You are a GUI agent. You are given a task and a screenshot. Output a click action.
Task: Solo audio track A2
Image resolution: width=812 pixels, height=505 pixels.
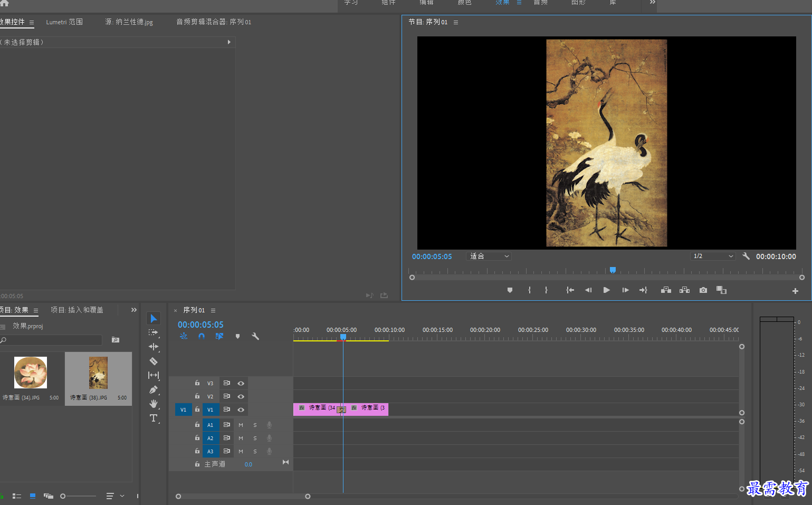click(x=255, y=438)
